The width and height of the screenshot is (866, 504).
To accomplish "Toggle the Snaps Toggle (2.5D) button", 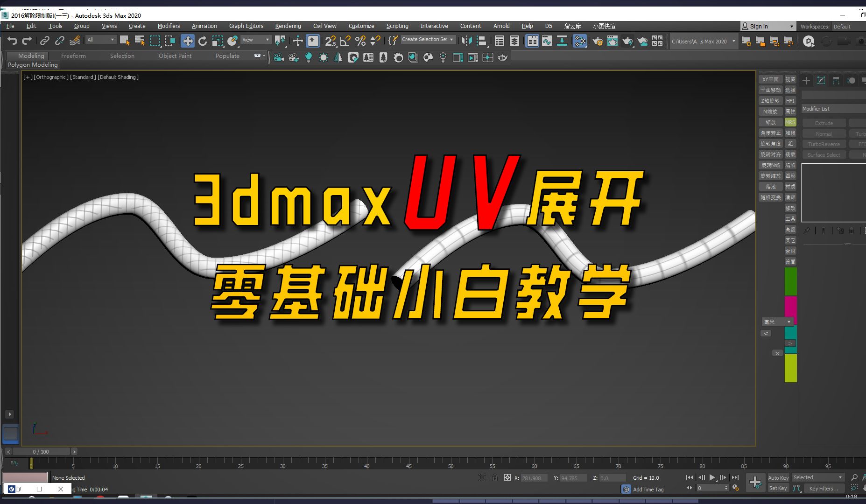I will pos(331,41).
